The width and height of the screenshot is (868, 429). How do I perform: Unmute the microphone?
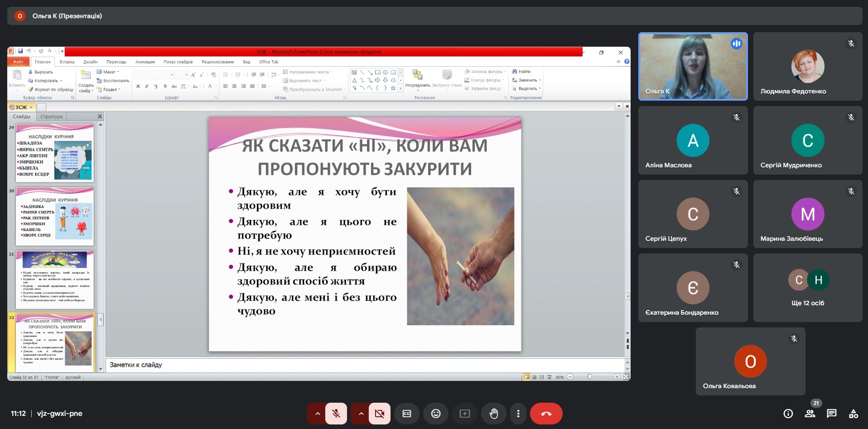pyautogui.click(x=336, y=414)
